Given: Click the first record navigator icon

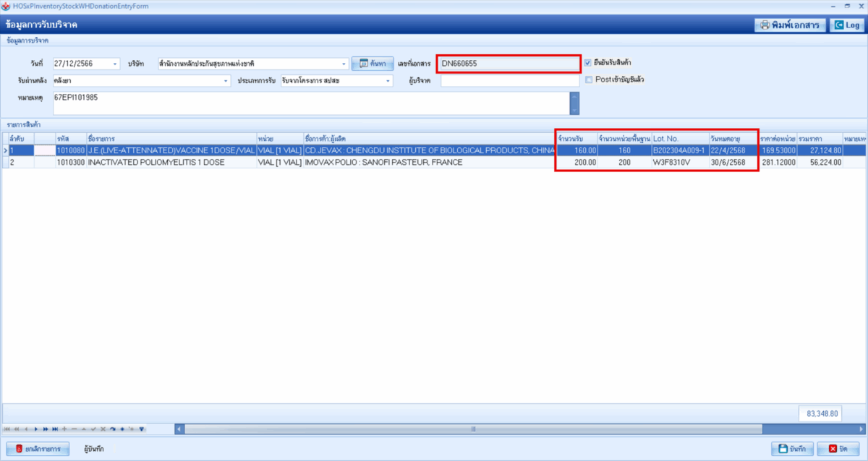Looking at the screenshot, I should [7, 428].
